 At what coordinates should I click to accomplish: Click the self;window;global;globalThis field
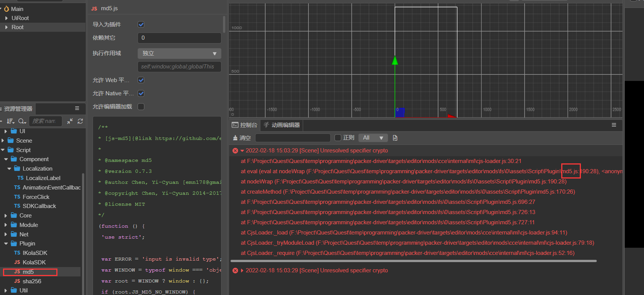pyautogui.click(x=180, y=67)
